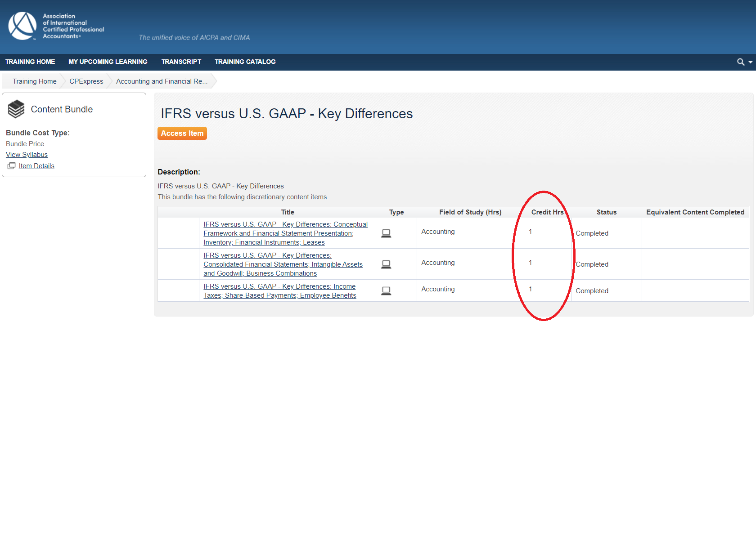Viewport: 756px width, 558px height.
Task: Open the Income Taxes and Share-Based Payments course
Action: pyautogui.click(x=279, y=290)
